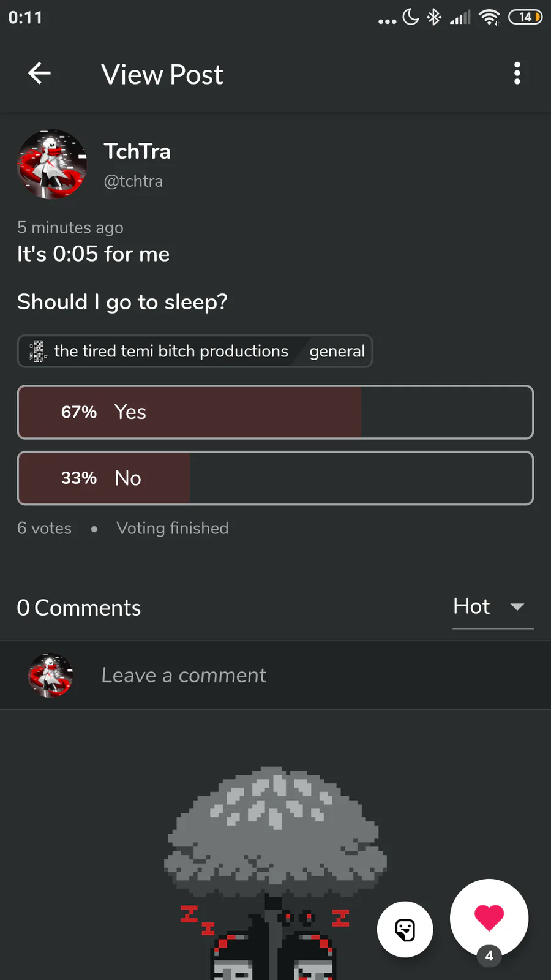Viewport: 551px width, 980px height.
Task: Tap the community icon in tag
Action: pos(38,351)
